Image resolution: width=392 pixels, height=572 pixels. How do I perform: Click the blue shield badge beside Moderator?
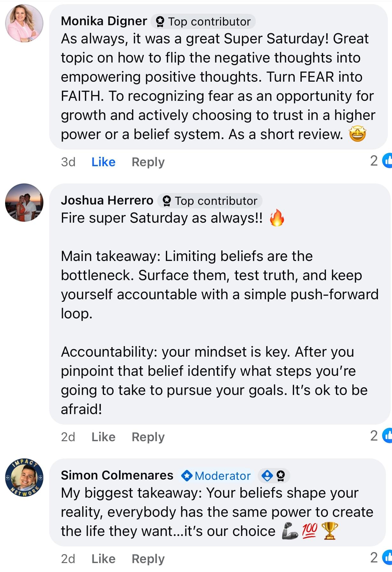tap(267, 476)
